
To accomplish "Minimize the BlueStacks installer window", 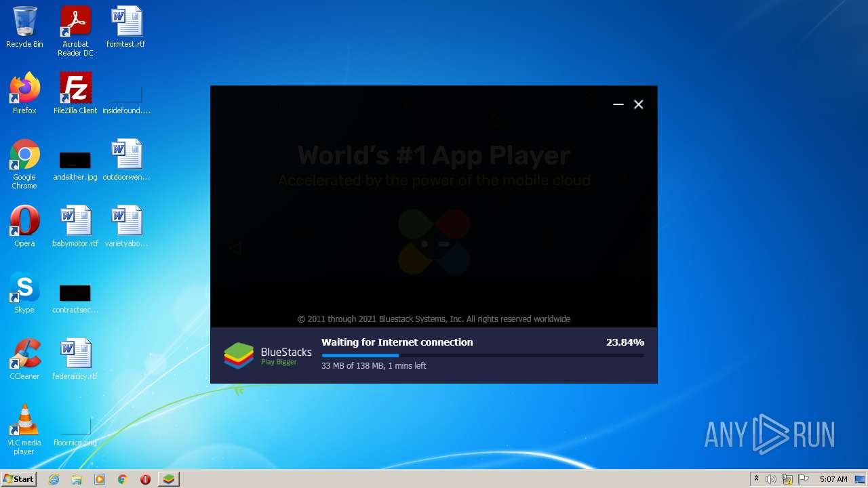I will click(x=618, y=104).
